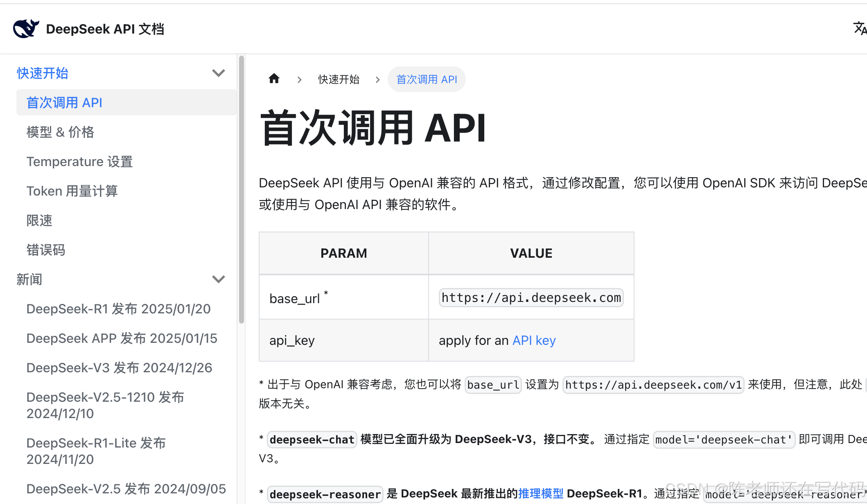Collapse the 快速开始 section chevron
Viewport: 867px width, 504px height.
tap(219, 73)
